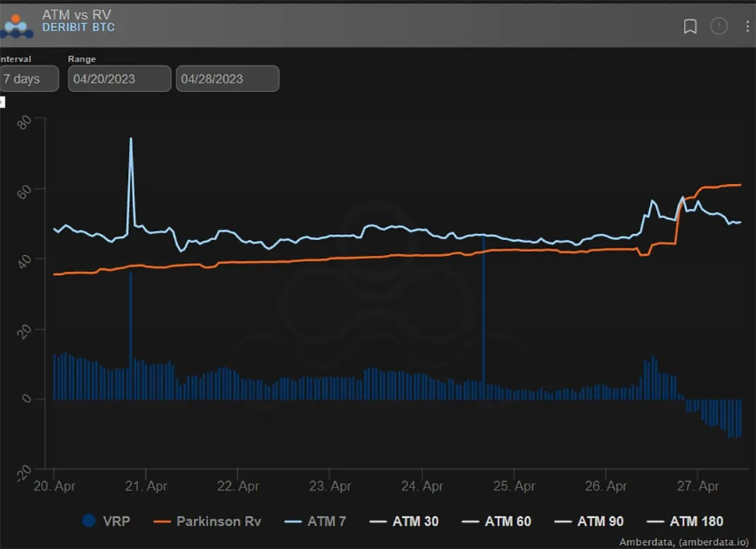This screenshot has height=549, width=756.
Task: Click the 25. Apr axis label
Action: [x=514, y=486]
